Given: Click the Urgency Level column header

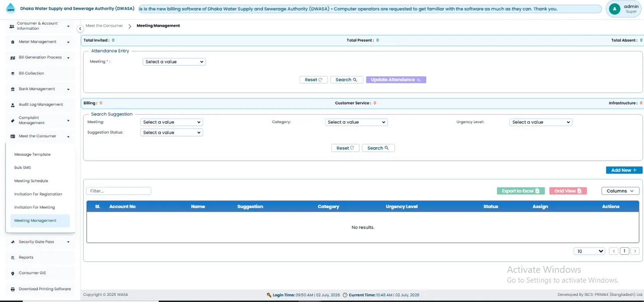Looking at the screenshot, I should point(401,207).
